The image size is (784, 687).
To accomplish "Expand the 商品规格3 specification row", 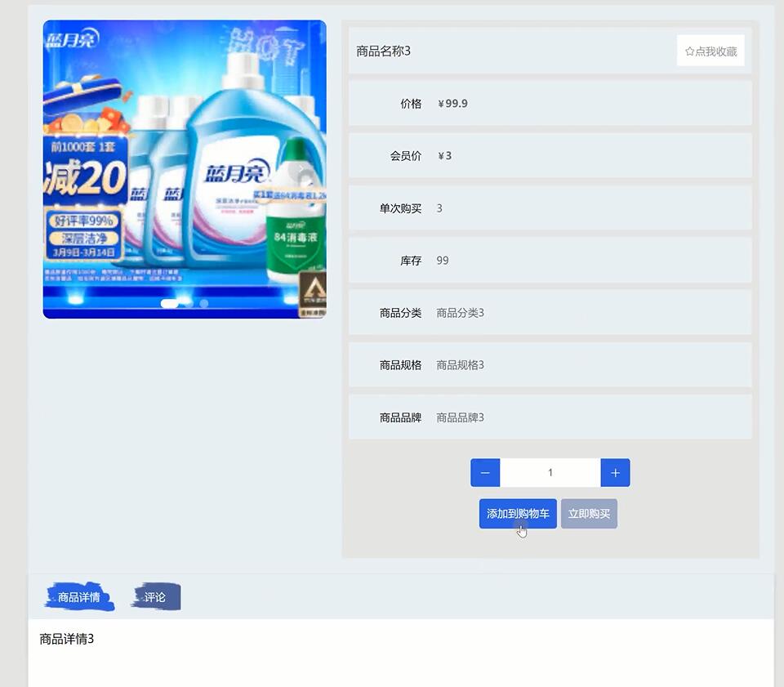I will click(461, 364).
